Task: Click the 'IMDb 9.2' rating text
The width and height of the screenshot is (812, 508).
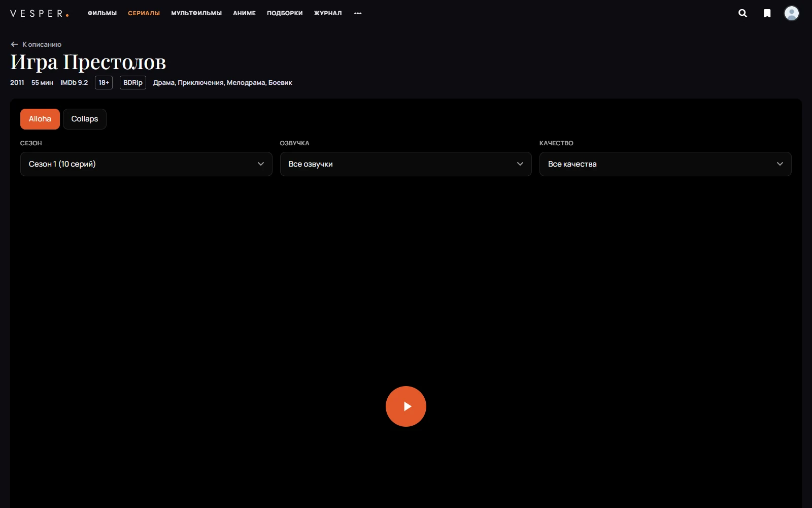Action: (74, 82)
